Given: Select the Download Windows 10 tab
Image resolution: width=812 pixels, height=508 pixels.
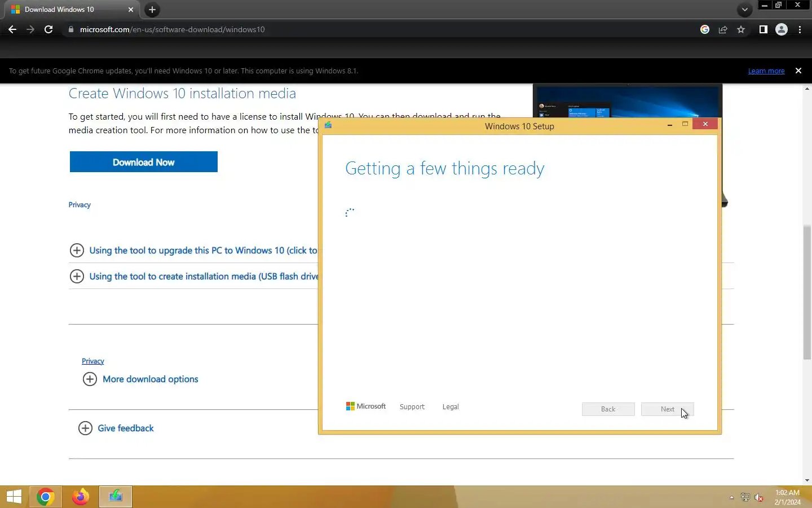Looking at the screenshot, I should coord(73,10).
